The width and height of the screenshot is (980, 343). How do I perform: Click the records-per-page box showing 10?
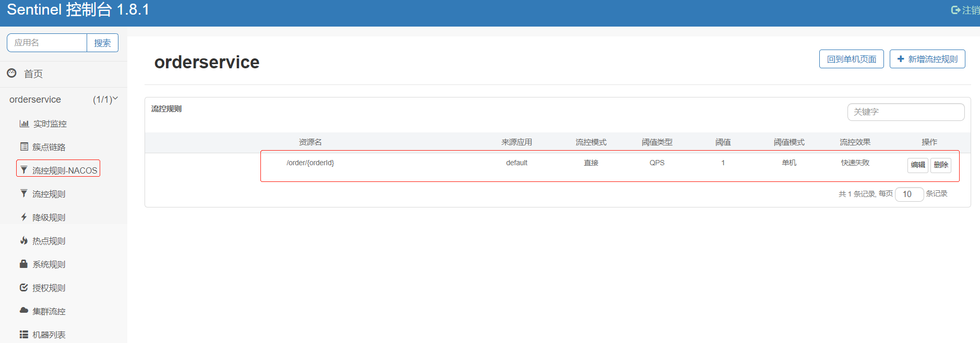(x=910, y=194)
